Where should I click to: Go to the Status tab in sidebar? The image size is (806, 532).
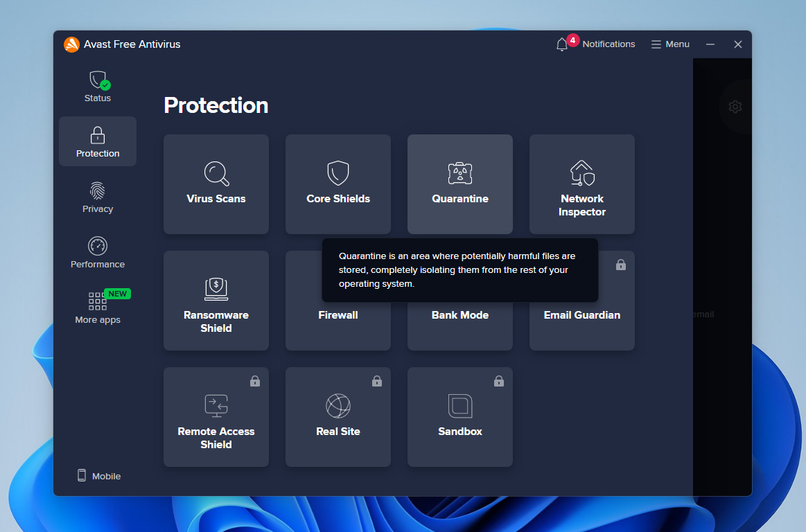click(x=98, y=87)
